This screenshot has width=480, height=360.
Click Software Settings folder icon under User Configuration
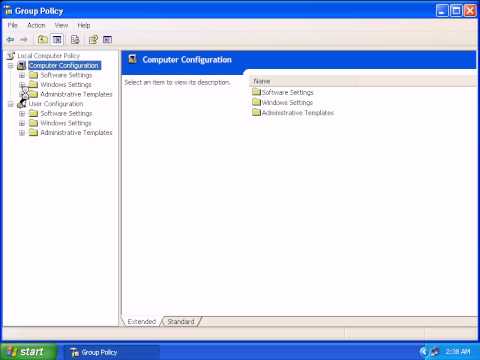[33, 113]
